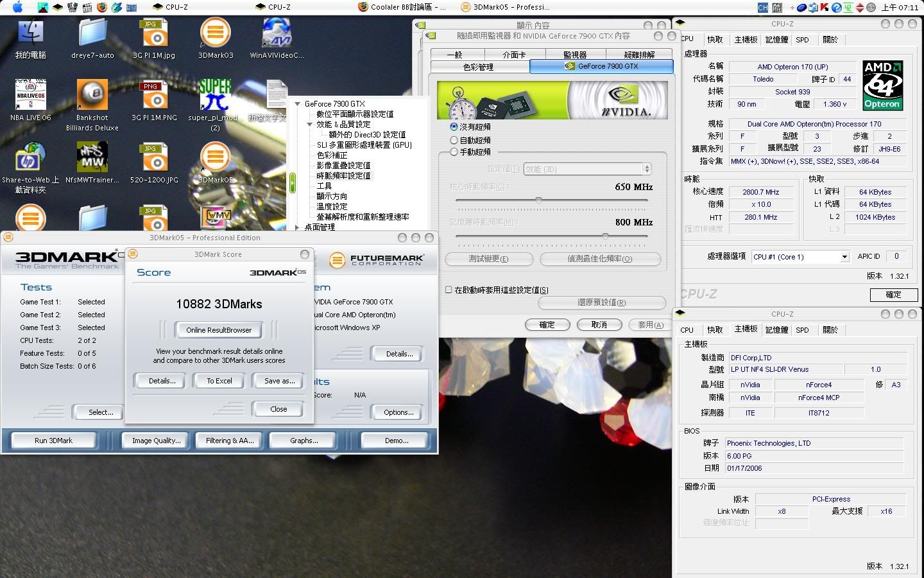924x578 pixels.
Task: Open SPD tab in lower CPU-Z window
Action: 802,330
